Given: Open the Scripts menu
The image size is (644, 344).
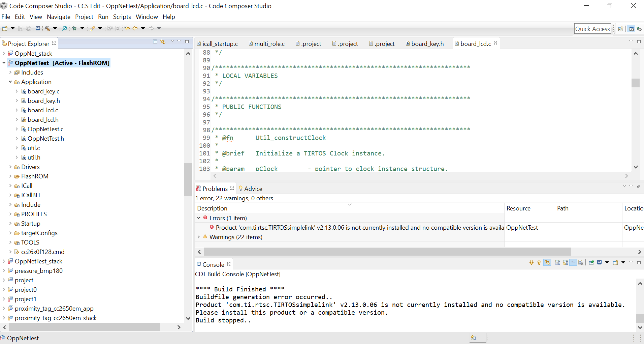Looking at the screenshot, I should pos(122,17).
